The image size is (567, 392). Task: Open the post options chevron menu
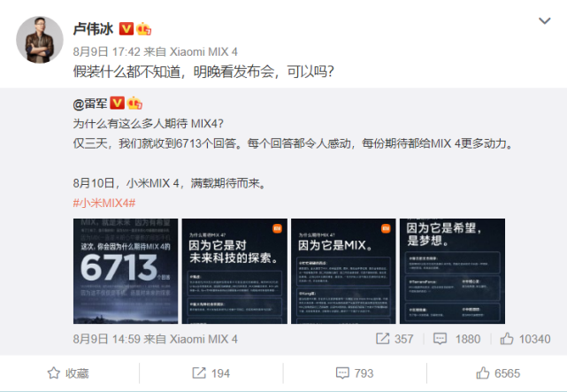pos(544,21)
